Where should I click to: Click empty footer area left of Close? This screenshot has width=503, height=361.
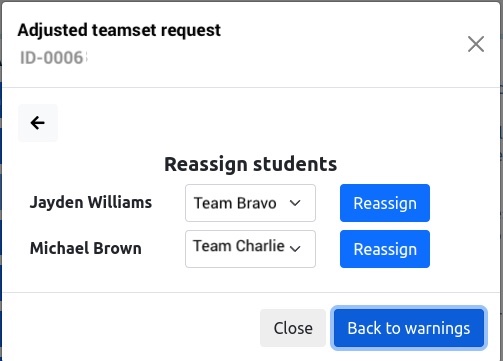point(130,328)
